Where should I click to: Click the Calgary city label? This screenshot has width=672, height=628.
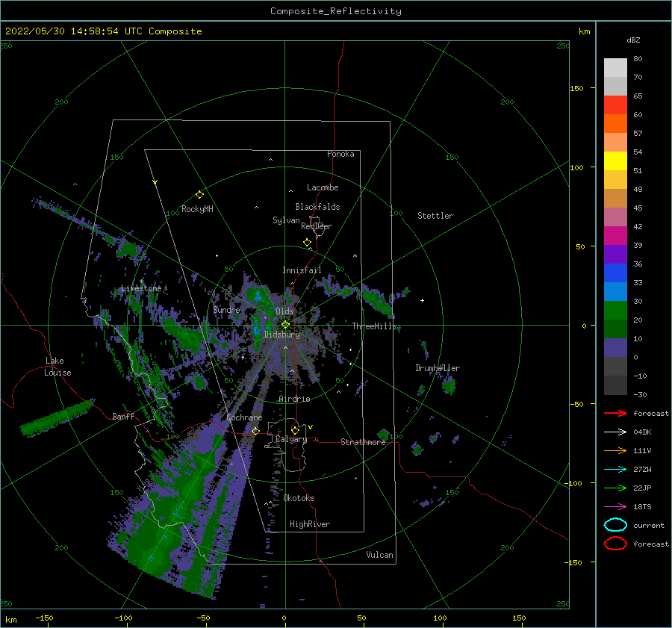coord(291,439)
